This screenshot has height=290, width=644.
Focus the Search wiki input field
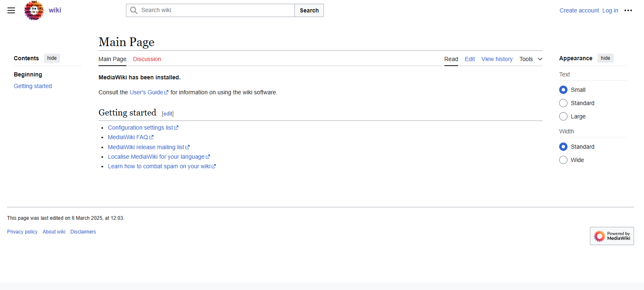[x=210, y=10]
